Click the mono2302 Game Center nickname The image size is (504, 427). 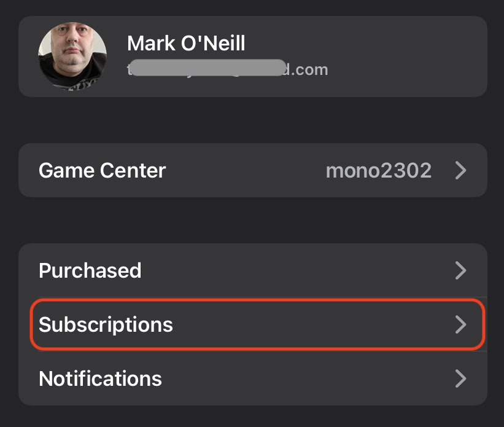tap(378, 170)
